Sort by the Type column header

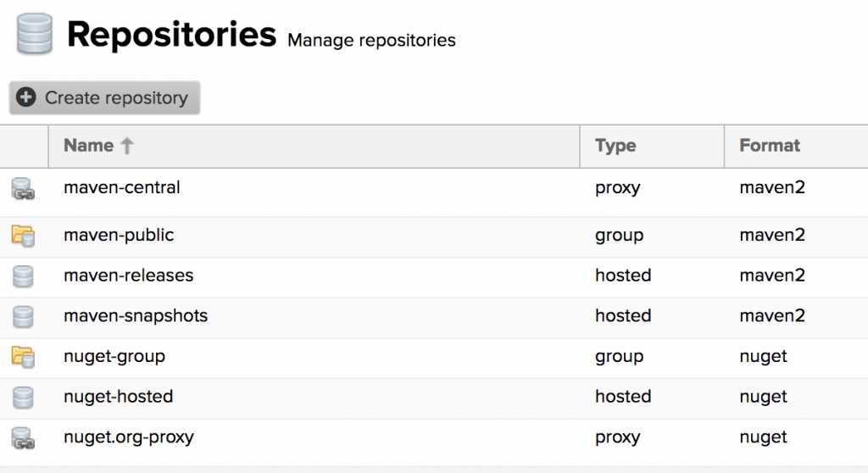coord(615,146)
